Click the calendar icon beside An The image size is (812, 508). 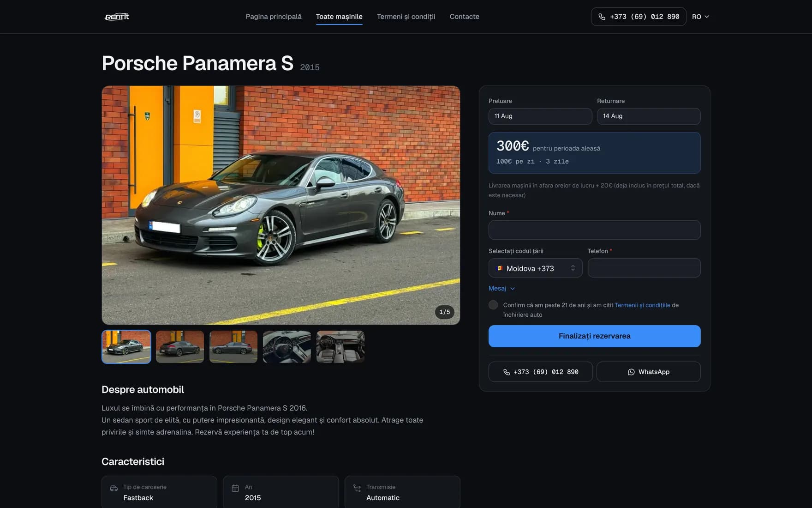tap(235, 488)
